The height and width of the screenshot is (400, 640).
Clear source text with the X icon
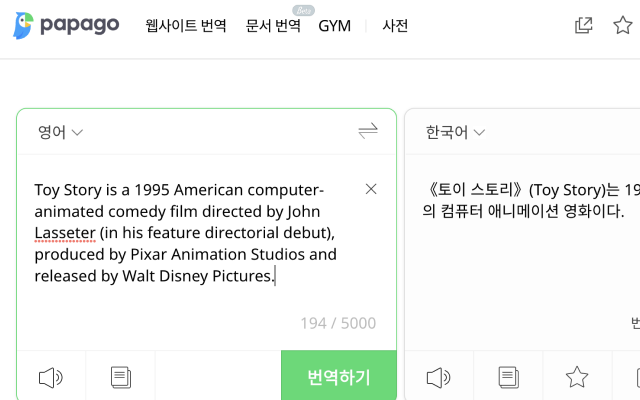[x=371, y=189]
